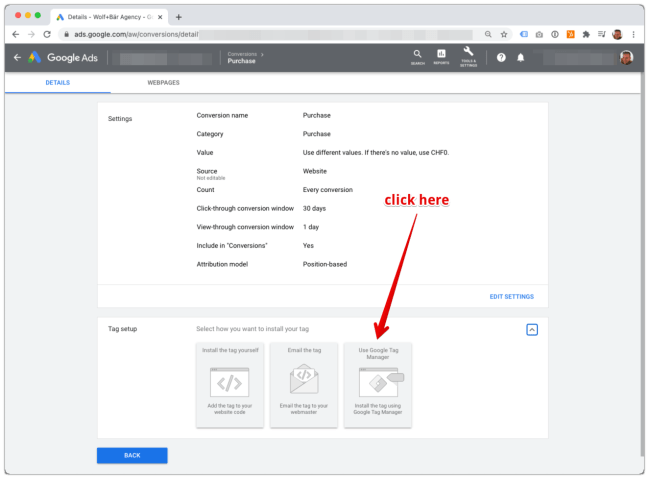Select the Details tab
The width and height of the screenshot is (649, 479).
pos(57,82)
